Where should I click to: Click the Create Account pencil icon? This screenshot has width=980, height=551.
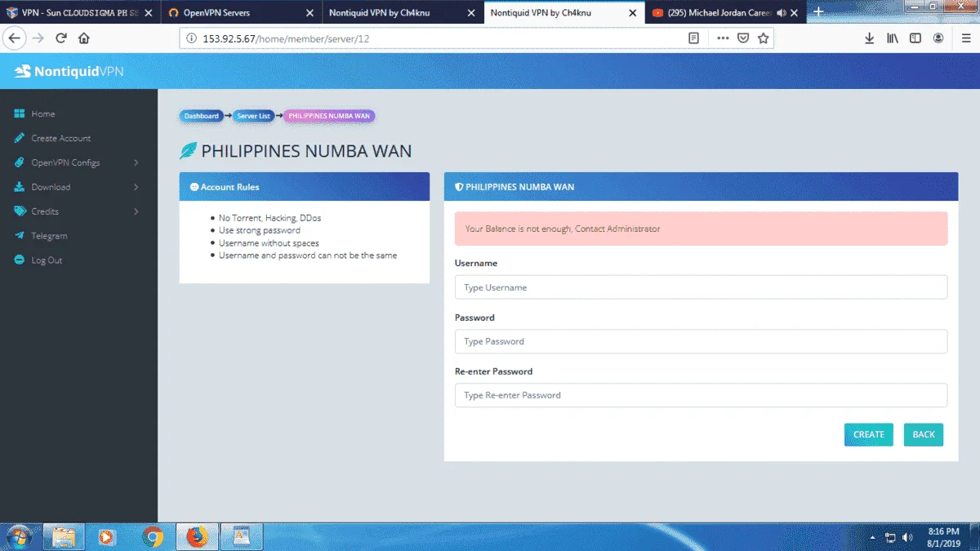coord(20,139)
